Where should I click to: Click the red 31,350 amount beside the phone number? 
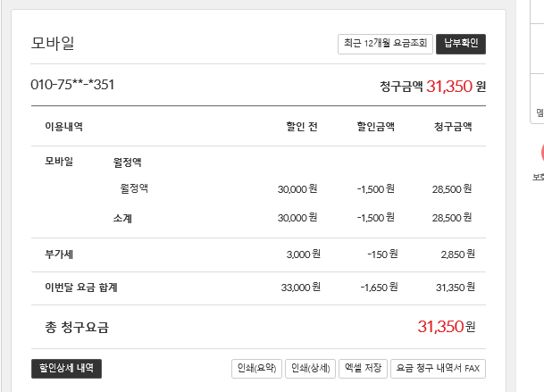[449, 87]
